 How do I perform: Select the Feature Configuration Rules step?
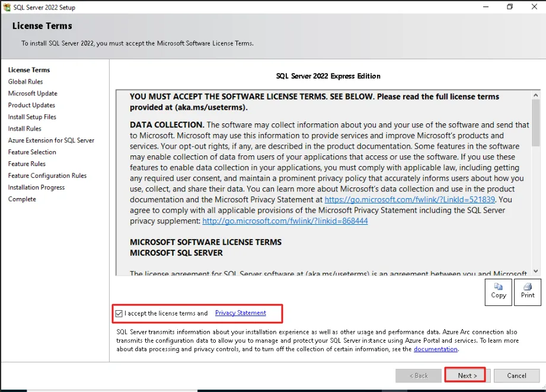47,176
